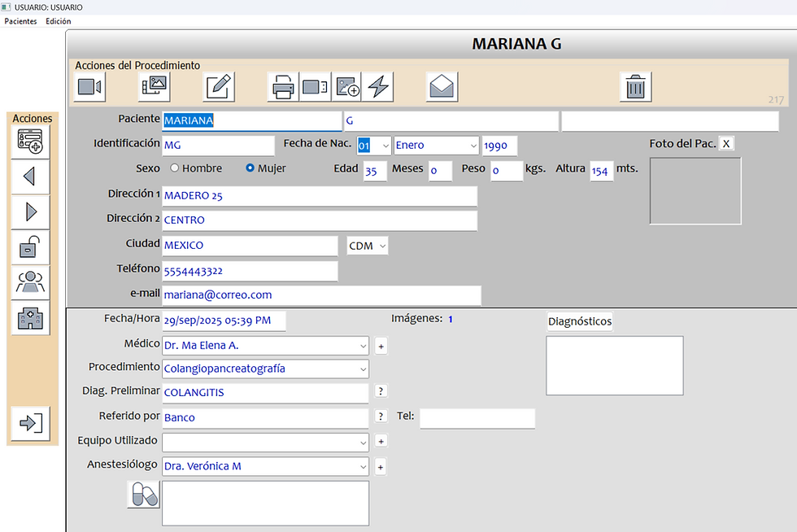The image size is (797, 532).
Task: Click the Diag. Preliminar question mark button
Action: [x=381, y=390]
